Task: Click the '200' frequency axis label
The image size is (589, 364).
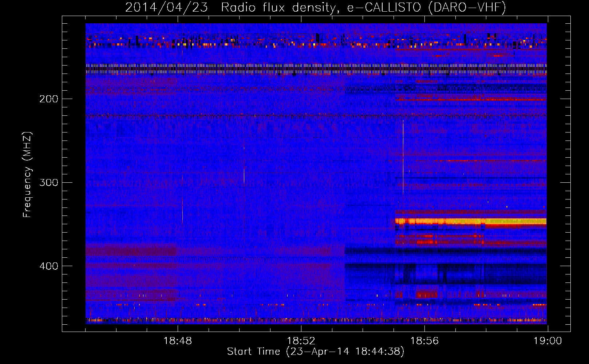Action: pos(49,99)
